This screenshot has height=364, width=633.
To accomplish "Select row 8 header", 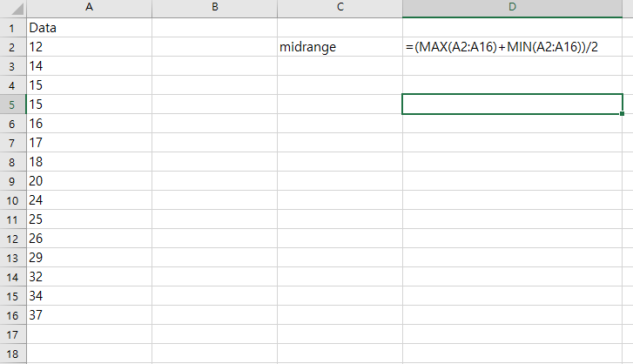I will click(x=13, y=162).
